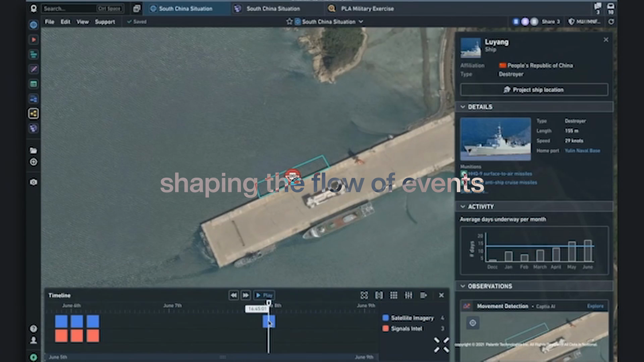The width and height of the screenshot is (644, 362).
Task: Open the folder icon in the left sidebar
Action: 34,150
